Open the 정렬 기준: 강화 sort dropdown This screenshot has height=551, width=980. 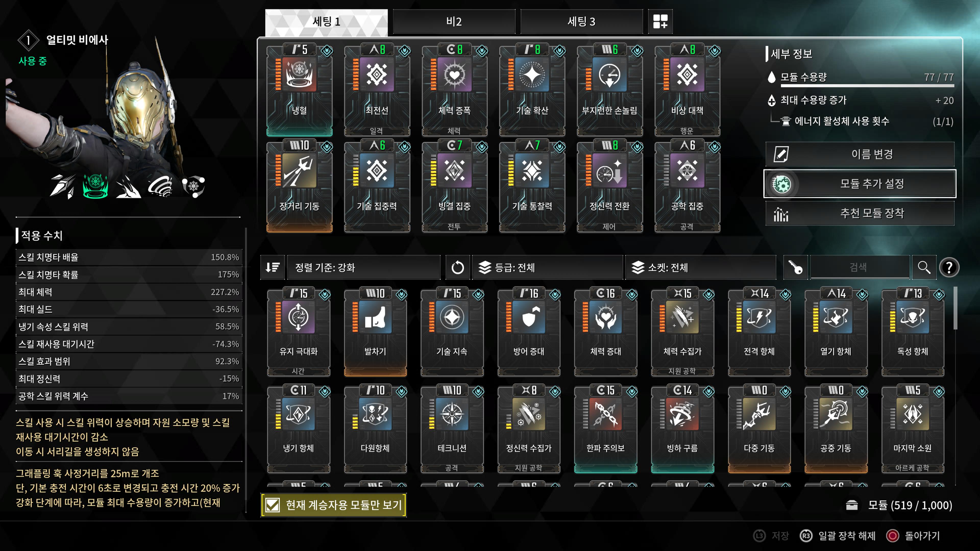pos(364,267)
